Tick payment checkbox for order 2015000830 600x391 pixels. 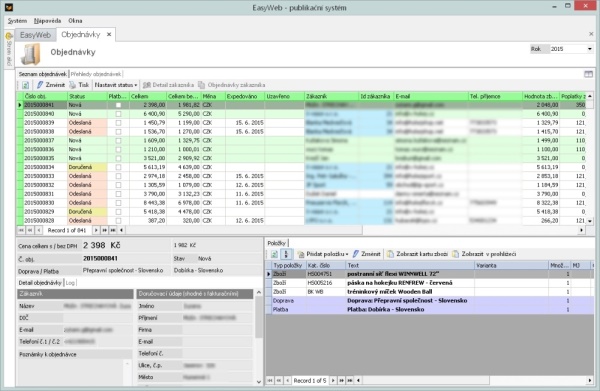tap(118, 203)
